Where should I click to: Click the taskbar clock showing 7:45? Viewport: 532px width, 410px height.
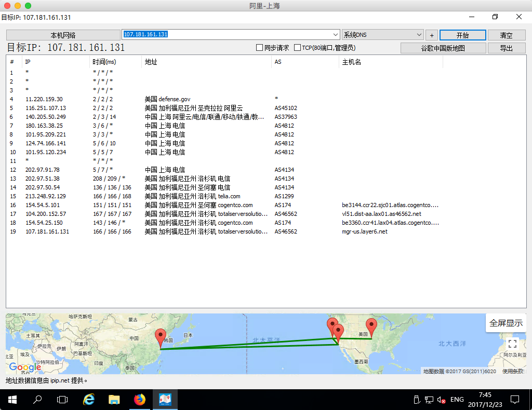click(x=485, y=400)
